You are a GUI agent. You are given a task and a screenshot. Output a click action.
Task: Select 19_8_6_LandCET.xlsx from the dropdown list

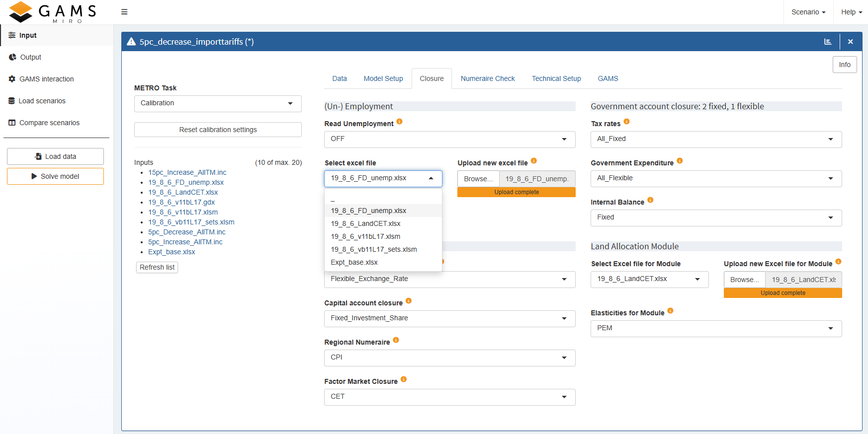tap(365, 223)
